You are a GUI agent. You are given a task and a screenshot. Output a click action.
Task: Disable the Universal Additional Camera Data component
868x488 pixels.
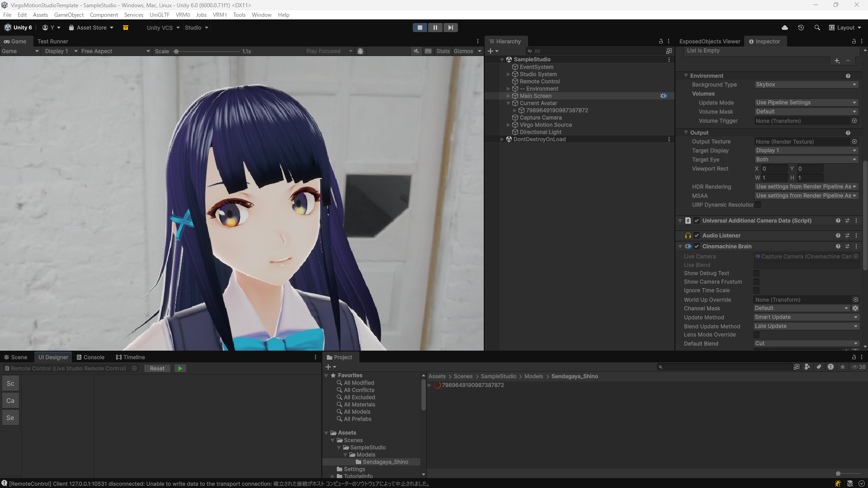pyautogui.click(x=697, y=221)
